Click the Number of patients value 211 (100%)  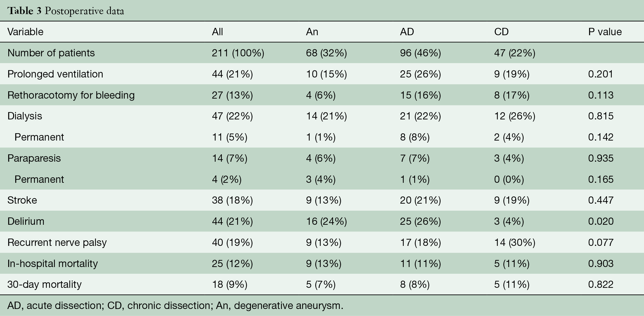pyautogui.click(x=238, y=53)
